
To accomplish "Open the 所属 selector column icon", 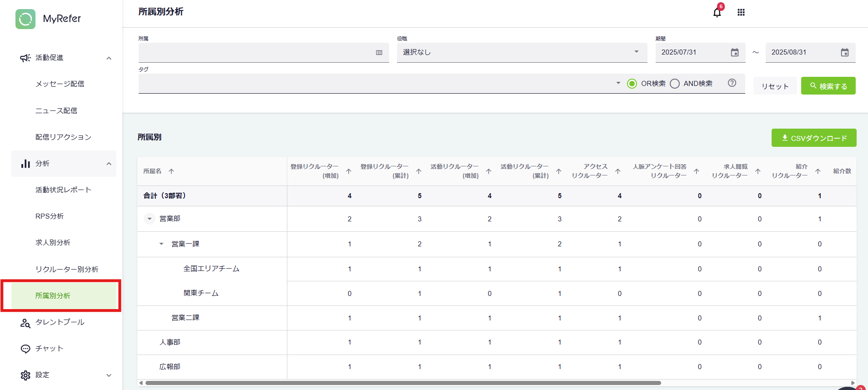I will tap(379, 53).
